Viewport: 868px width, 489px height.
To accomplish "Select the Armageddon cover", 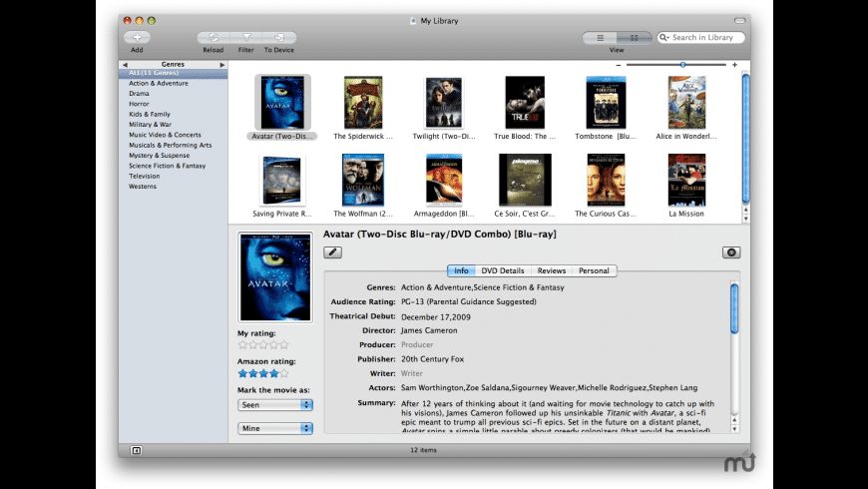I will (x=444, y=180).
